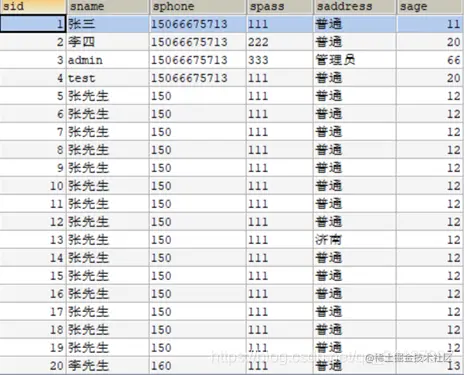Select 张先生 in row 15
The width and height of the screenshot is (464, 375).
coord(108,276)
